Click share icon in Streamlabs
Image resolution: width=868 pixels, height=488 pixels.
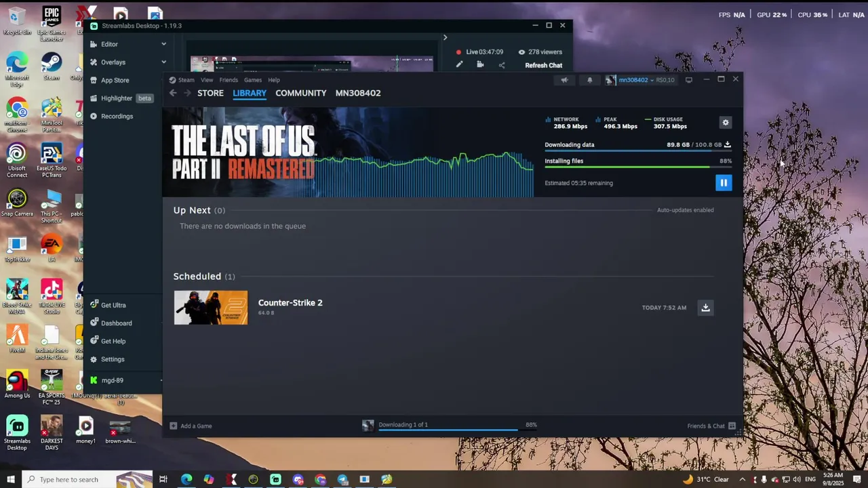502,65
